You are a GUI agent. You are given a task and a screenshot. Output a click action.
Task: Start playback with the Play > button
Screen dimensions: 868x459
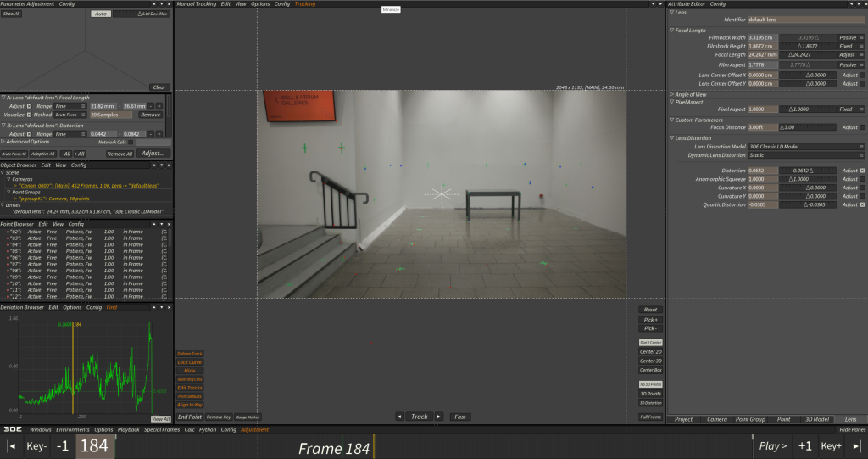(x=773, y=446)
